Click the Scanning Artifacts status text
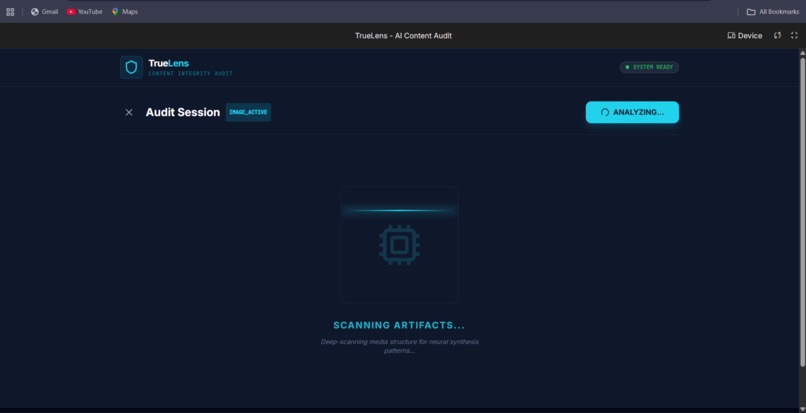 coord(399,325)
